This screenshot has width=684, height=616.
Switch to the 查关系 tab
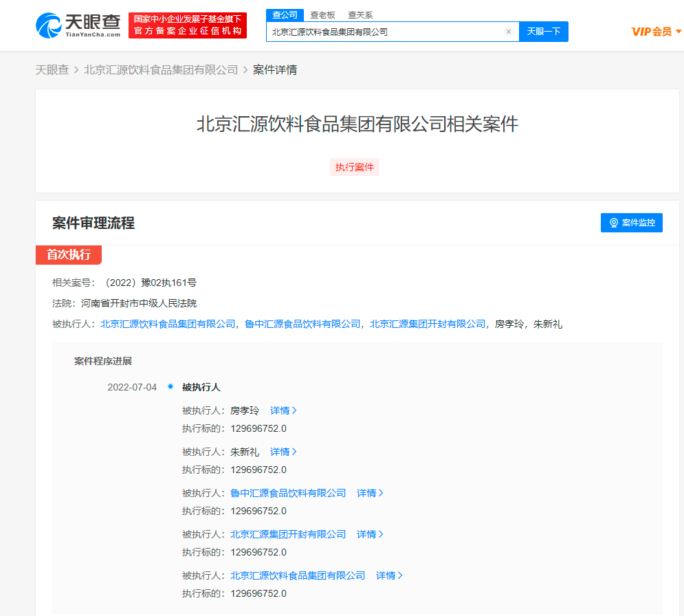360,15
